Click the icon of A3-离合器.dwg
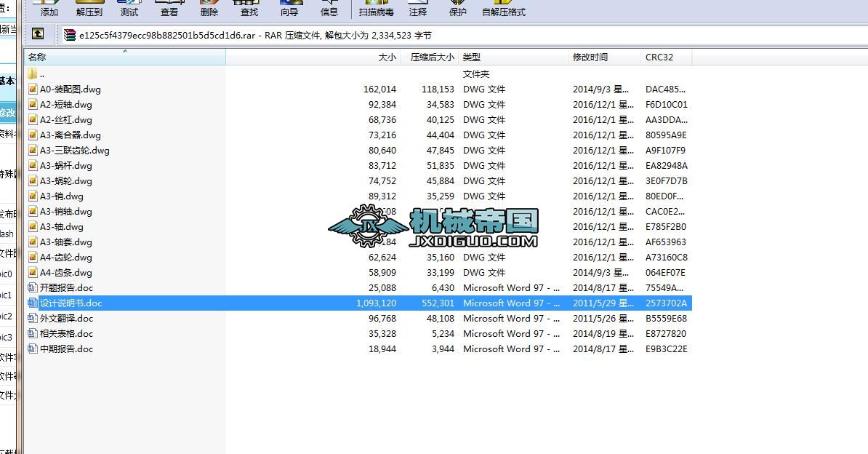The image size is (868, 454). pyautogui.click(x=33, y=135)
